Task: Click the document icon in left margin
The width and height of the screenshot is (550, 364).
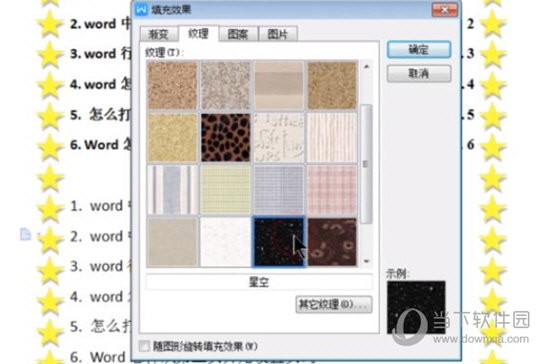Action: pyautogui.click(x=25, y=234)
